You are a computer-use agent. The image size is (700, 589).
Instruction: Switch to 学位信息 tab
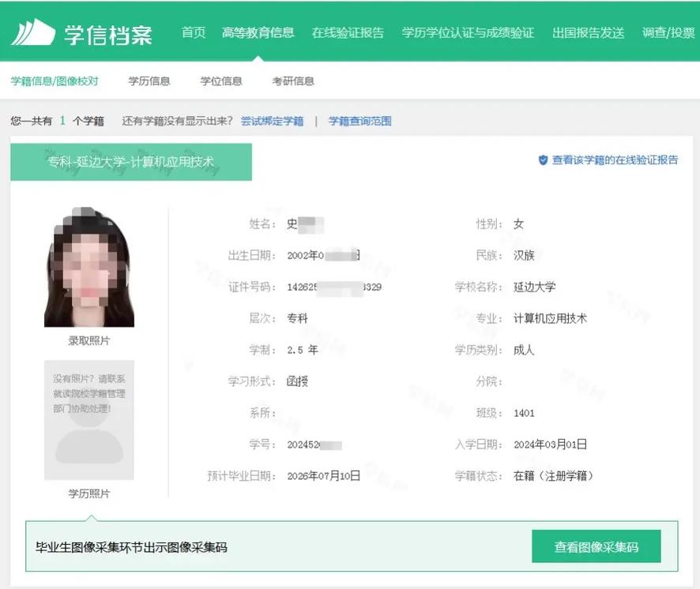pos(220,80)
